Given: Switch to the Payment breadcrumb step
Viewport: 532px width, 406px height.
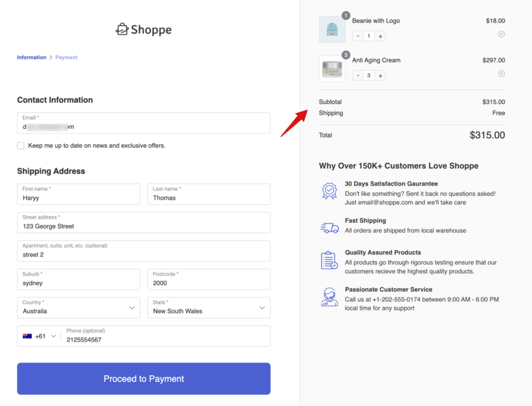Looking at the screenshot, I should [66, 58].
